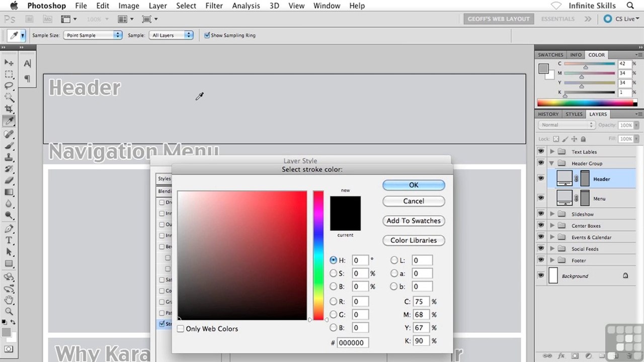
Task: Select the G green radio button
Action: pyautogui.click(x=333, y=315)
